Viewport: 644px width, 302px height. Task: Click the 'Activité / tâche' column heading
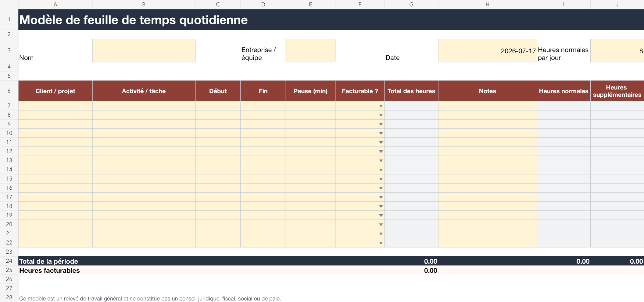(x=144, y=91)
